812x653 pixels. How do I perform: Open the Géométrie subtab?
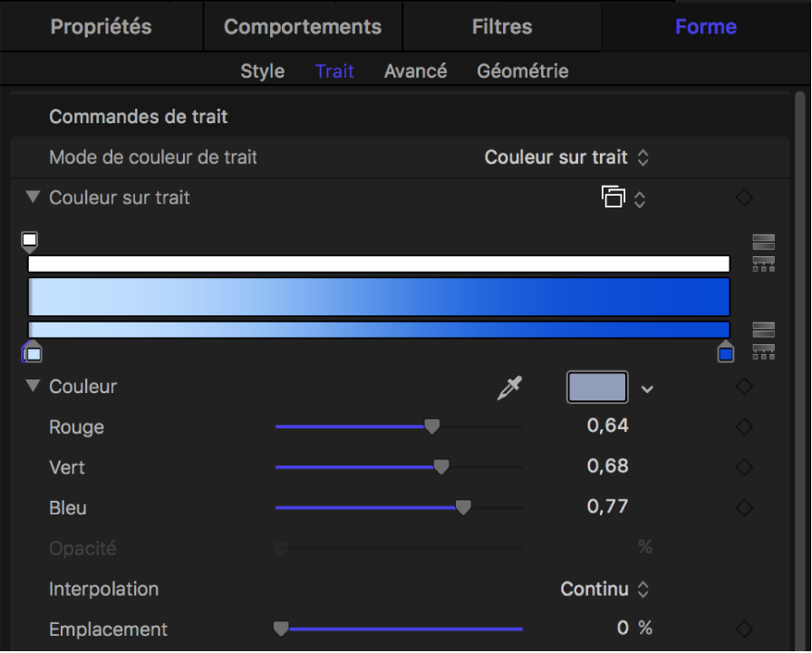pos(523,71)
